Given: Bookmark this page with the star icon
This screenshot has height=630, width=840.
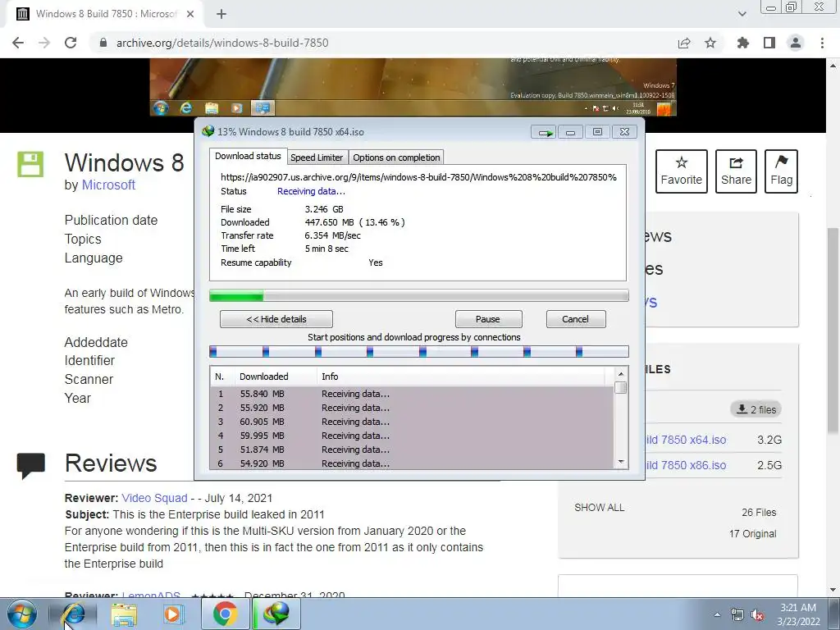Looking at the screenshot, I should [x=710, y=43].
